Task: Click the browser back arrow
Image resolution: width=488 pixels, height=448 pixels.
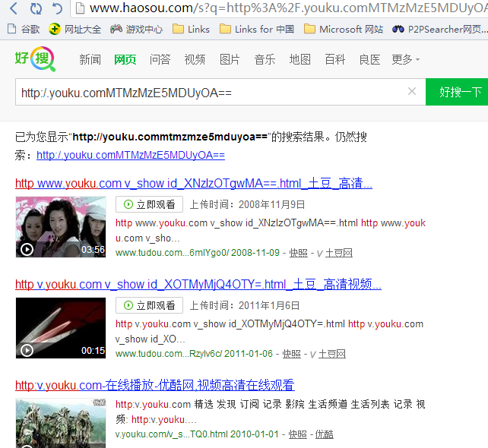Action: pyautogui.click(x=14, y=8)
